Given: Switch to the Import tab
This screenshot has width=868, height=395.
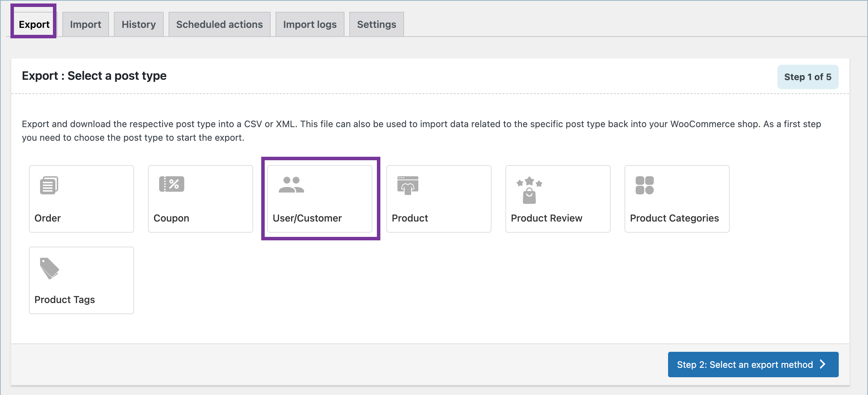Looking at the screenshot, I should pyautogui.click(x=85, y=24).
